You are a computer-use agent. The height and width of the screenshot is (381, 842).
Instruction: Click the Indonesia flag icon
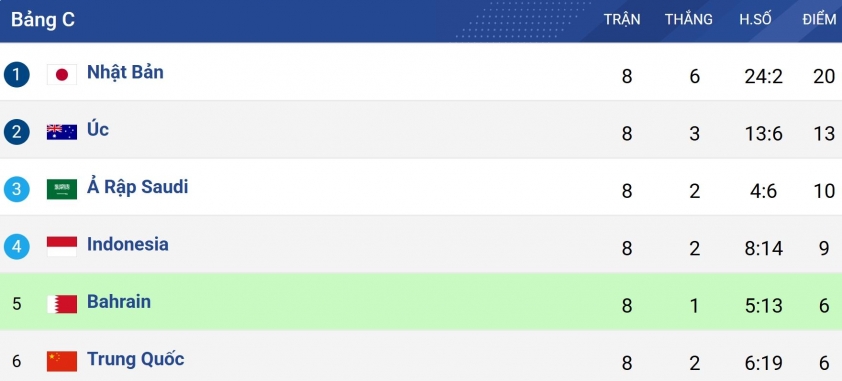pyautogui.click(x=62, y=246)
